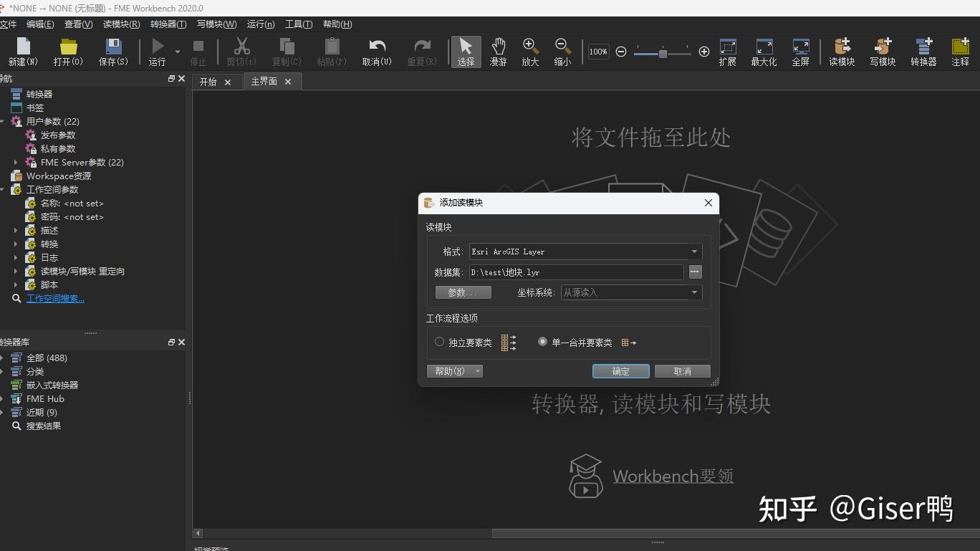
Task: Open 工作空间搜索 link in navigation panel
Action: (55, 298)
